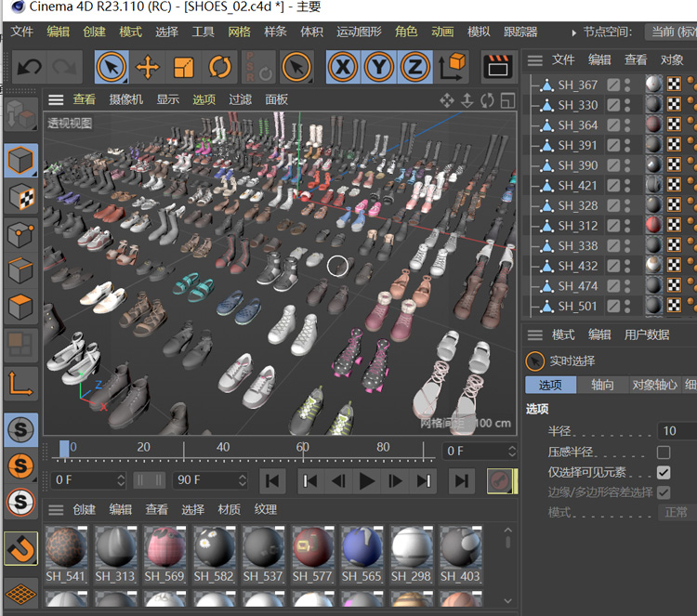Image resolution: width=697 pixels, height=616 pixels.
Task: Enable the magnet snap tool
Action: coord(20,548)
